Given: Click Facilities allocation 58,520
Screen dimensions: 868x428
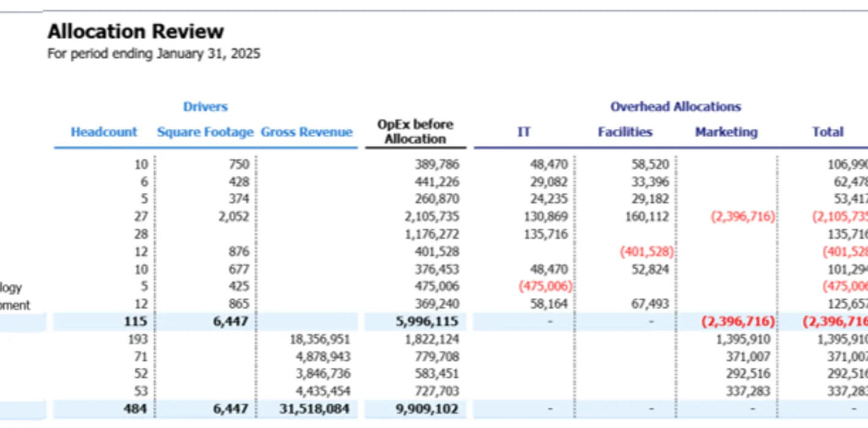Looking at the screenshot, I should 650,164.
